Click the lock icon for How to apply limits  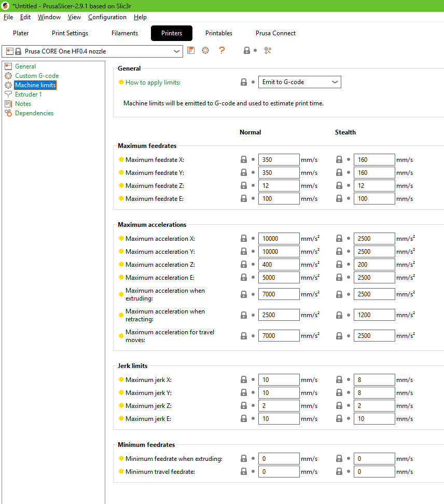(x=244, y=83)
